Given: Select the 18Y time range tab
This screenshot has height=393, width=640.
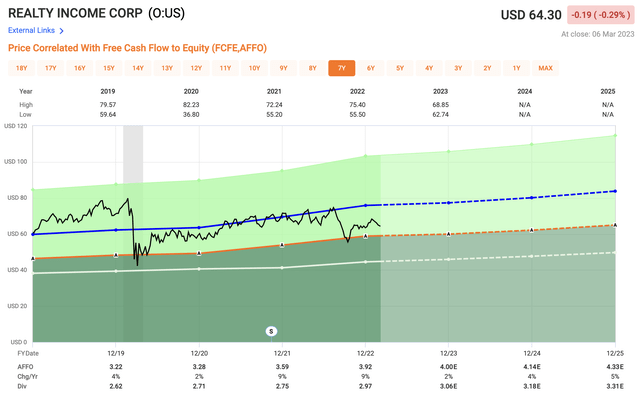Looking at the screenshot, I should [x=22, y=68].
